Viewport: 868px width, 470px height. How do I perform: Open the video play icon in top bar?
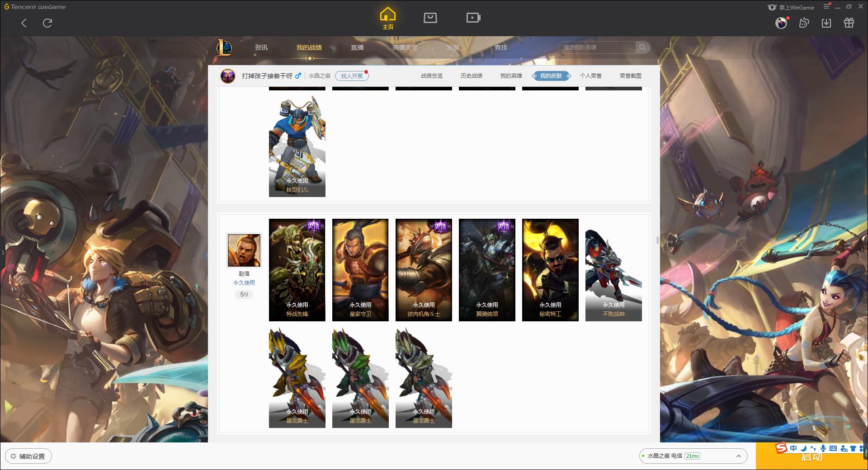point(473,18)
